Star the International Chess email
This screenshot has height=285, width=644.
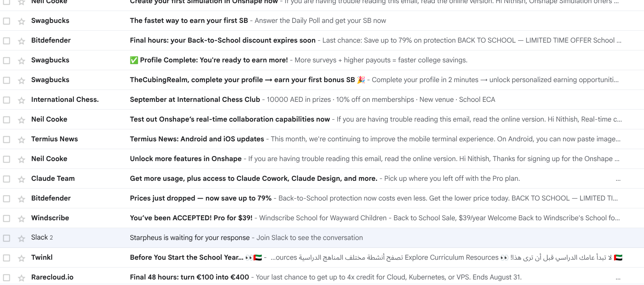point(21,100)
